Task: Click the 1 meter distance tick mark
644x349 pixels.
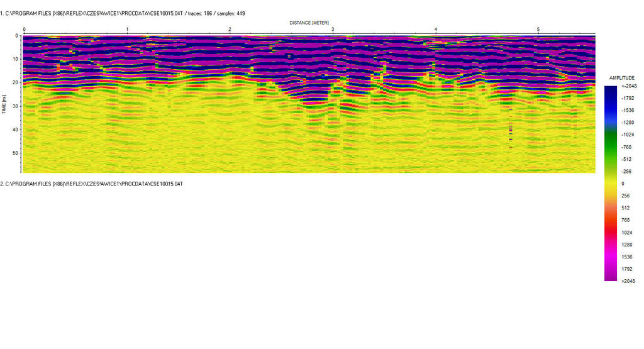Action: click(127, 30)
